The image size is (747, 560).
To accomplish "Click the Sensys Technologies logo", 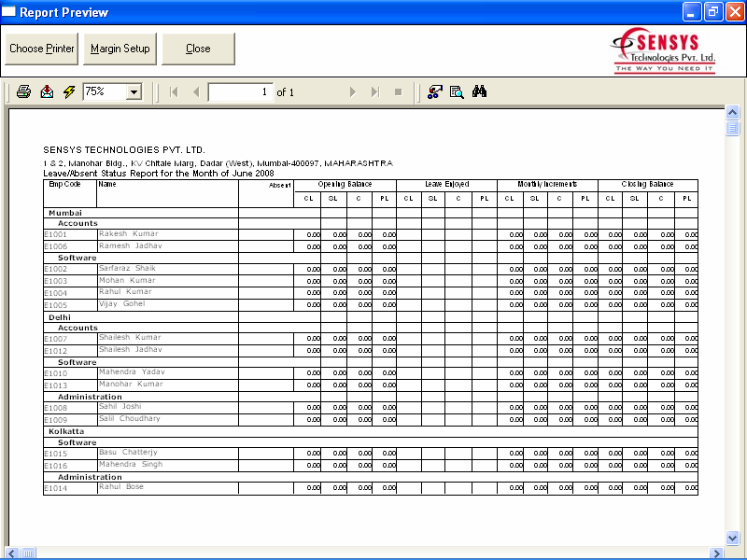I will [664, 50].
